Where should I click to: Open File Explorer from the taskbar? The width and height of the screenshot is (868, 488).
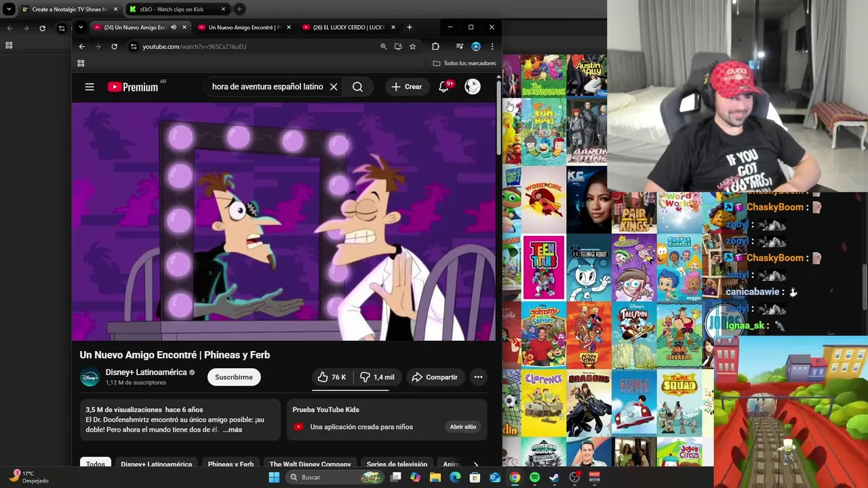435,477
